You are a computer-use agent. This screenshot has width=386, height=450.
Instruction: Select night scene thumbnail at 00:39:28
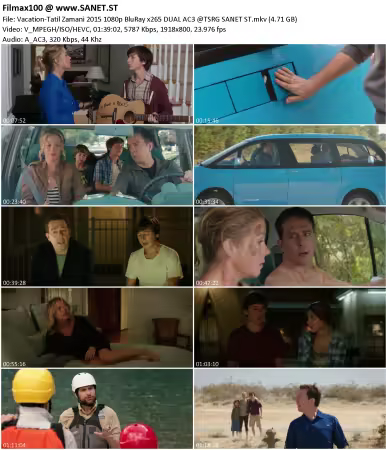(x=97, y=247)
